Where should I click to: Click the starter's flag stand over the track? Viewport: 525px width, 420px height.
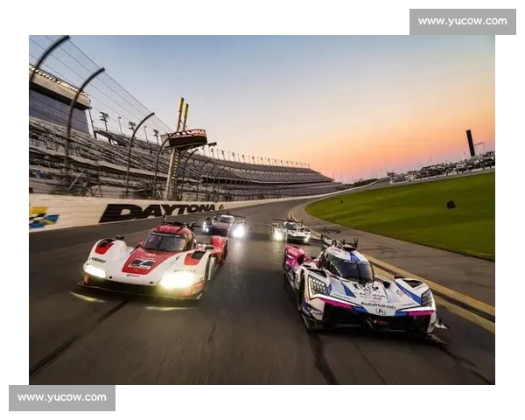tap(188, 138)
